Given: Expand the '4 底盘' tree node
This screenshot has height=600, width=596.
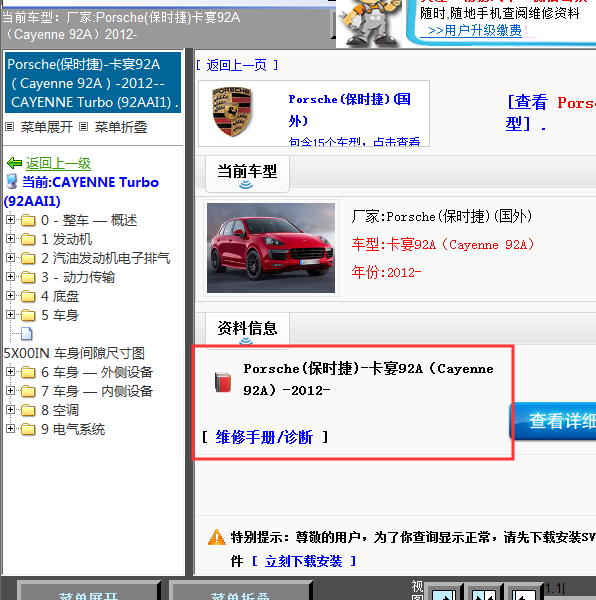Looking at the screenshot, I should (10, 296).
